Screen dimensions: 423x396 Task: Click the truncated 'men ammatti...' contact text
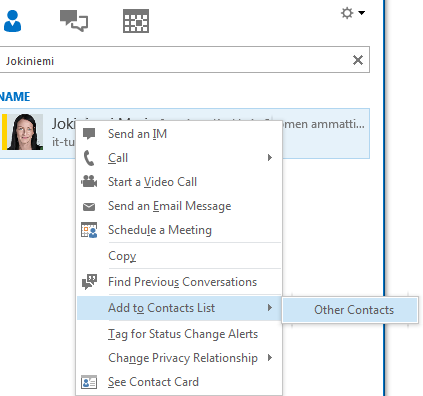tap(323, 124)
